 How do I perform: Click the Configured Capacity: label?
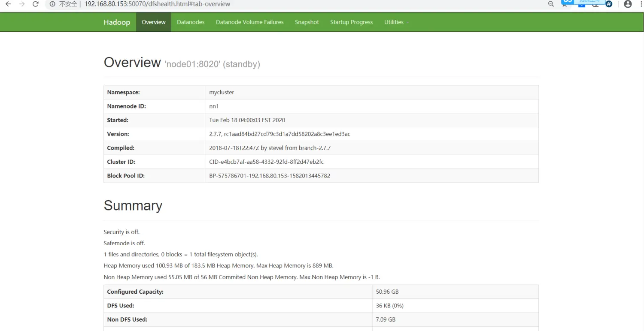point(135,292)
